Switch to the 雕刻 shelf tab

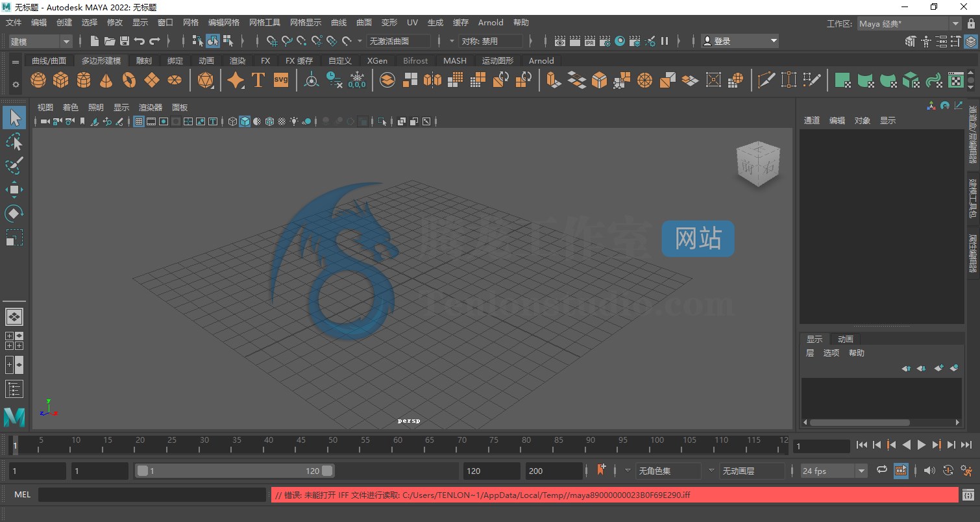pyautogui.click(x=143, y=60)
